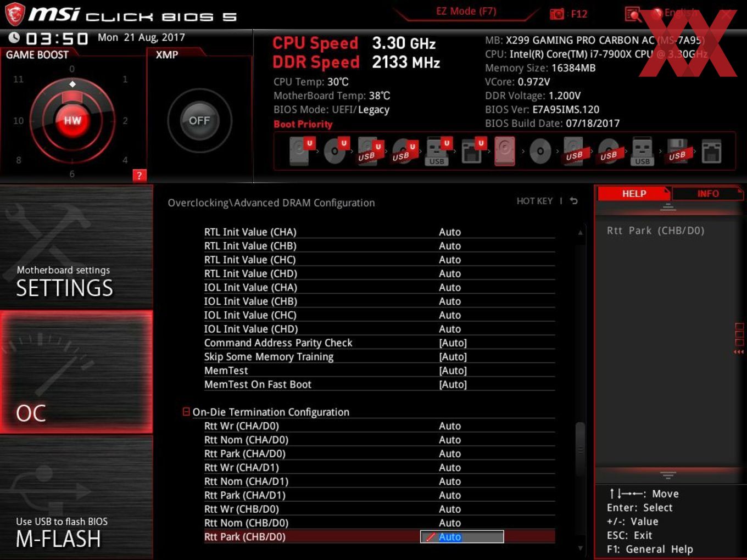
Task: Take a screenshot with the F12 camera icon
Action: (x=556, y=14)
